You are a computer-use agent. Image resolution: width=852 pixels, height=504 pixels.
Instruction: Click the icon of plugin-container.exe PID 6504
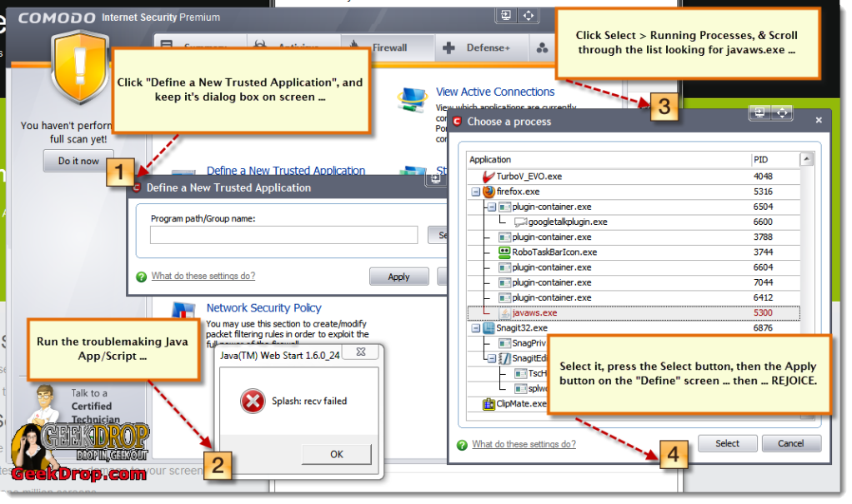pos(505,207)
